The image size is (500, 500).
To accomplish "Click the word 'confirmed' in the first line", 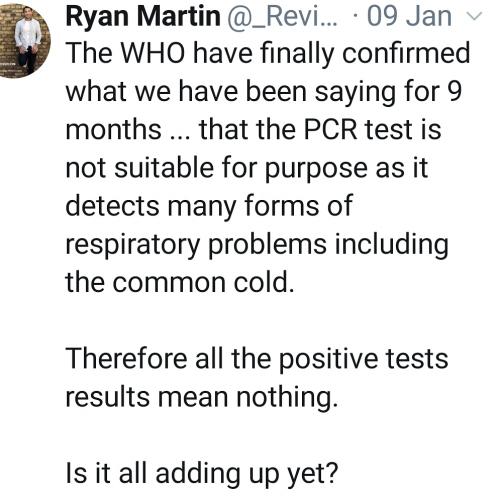I will coord(406,53).
